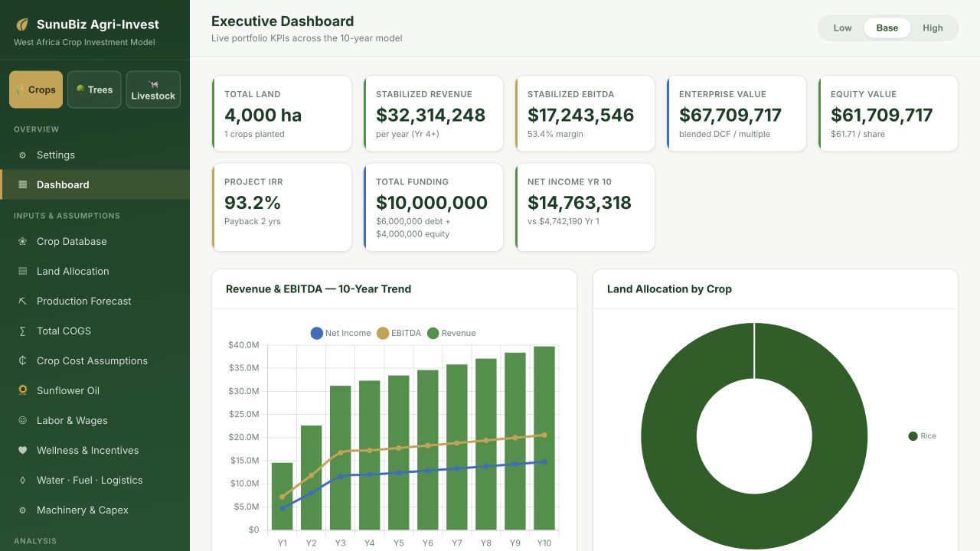Click the Stabilized EBITDA $17,243,546 value

click(x=581, y=116)
